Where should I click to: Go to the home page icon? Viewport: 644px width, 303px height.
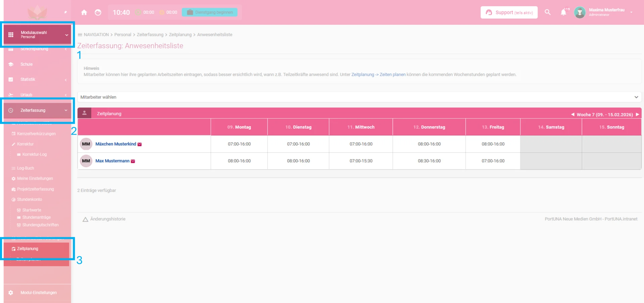[x=84, y=12]
